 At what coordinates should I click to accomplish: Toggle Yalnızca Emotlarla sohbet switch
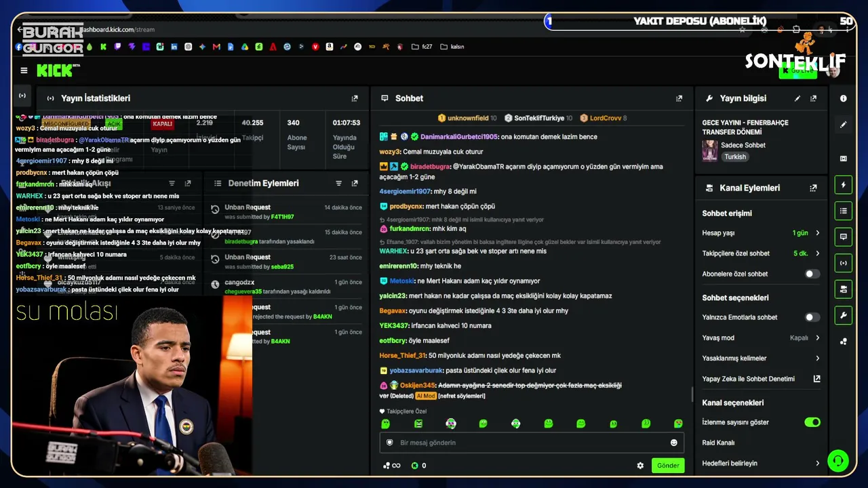coord(812,317)
